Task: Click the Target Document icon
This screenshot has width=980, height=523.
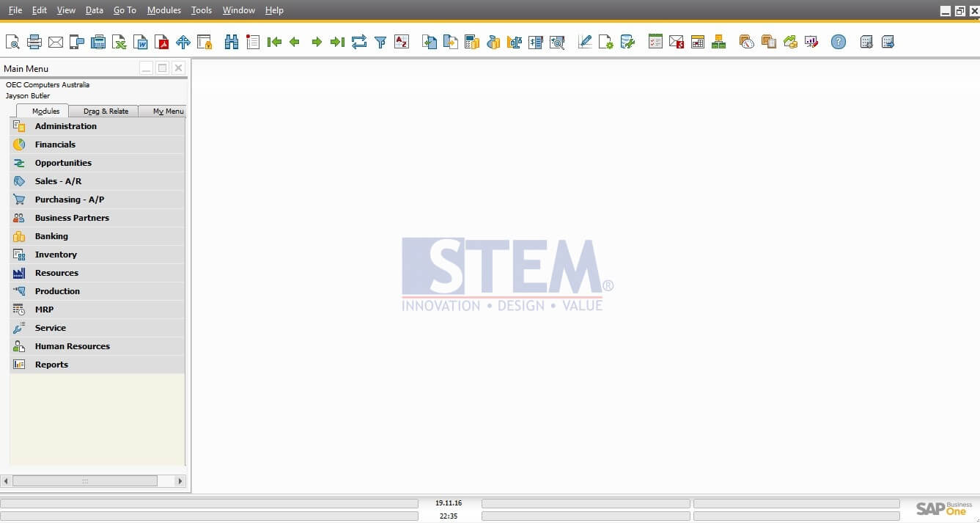Action: tap(451, 42)
